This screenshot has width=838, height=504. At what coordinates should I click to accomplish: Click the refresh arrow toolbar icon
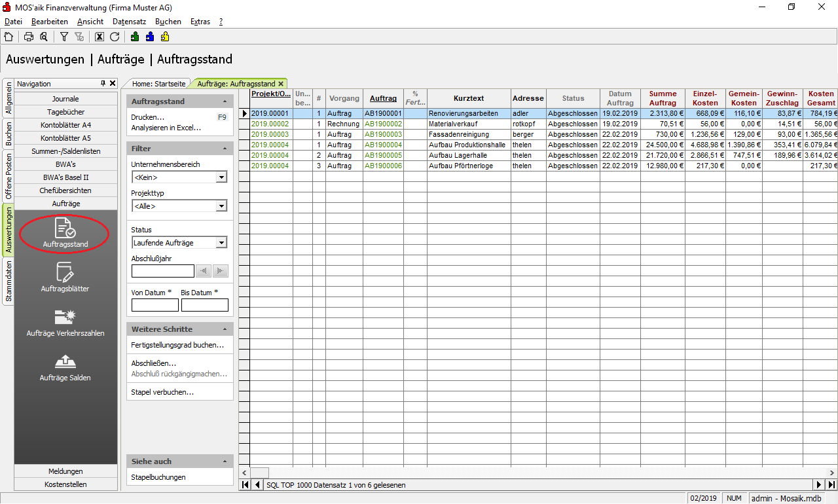point(115,37)
